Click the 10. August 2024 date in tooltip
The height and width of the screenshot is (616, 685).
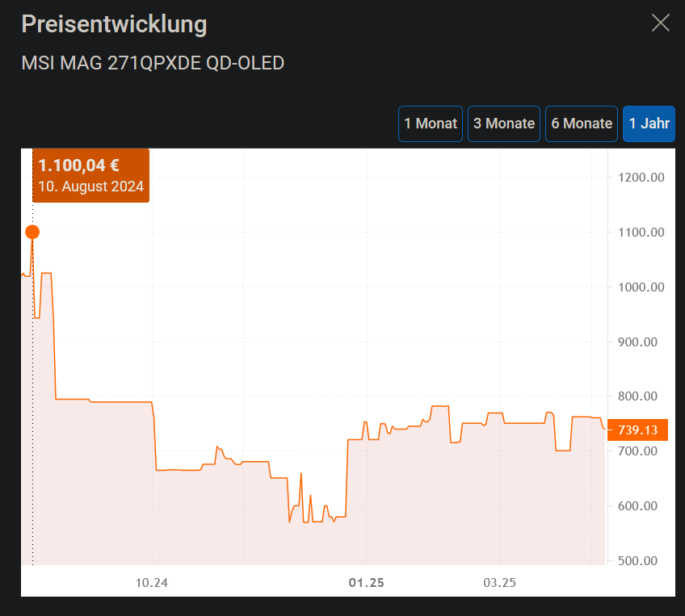tap(90, 186)
